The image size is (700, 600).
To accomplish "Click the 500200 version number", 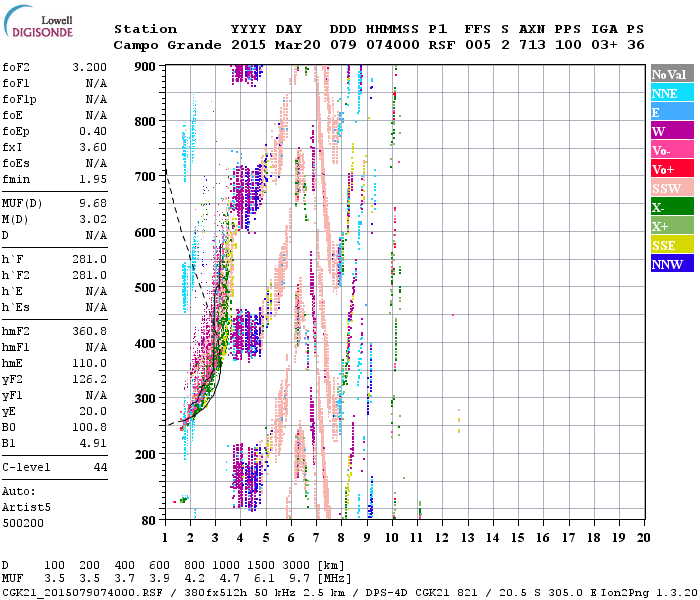I will coord(23,523).
